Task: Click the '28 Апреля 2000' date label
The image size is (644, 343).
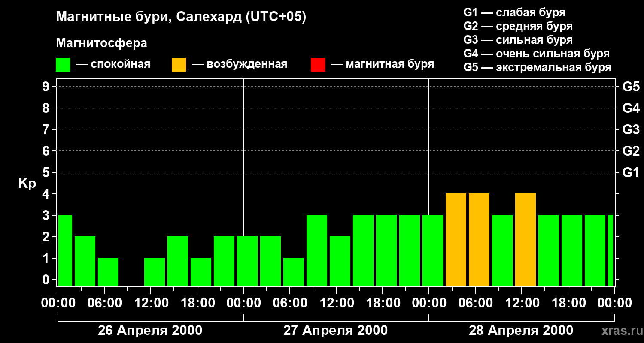Action: [521, 331]
